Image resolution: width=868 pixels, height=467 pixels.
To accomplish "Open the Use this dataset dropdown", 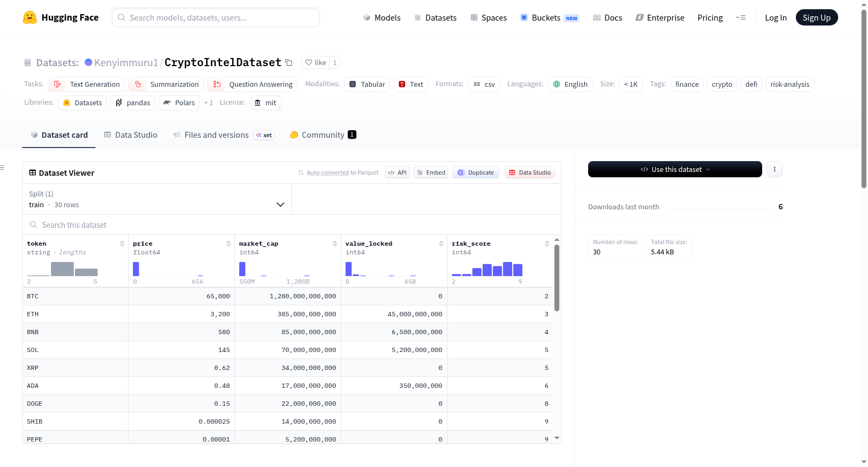I will pyautogui.click(x=675, y=169).
